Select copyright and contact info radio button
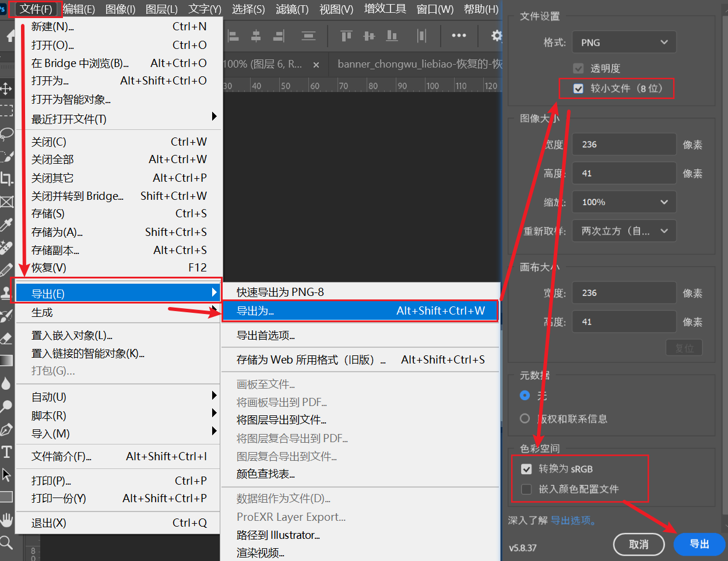 tap(525, 419)
